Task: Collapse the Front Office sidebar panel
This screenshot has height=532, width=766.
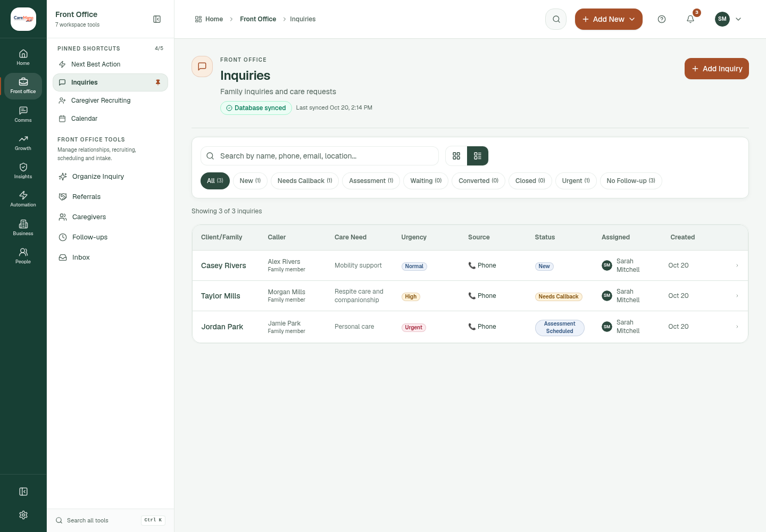Action: tap(157, 19)
